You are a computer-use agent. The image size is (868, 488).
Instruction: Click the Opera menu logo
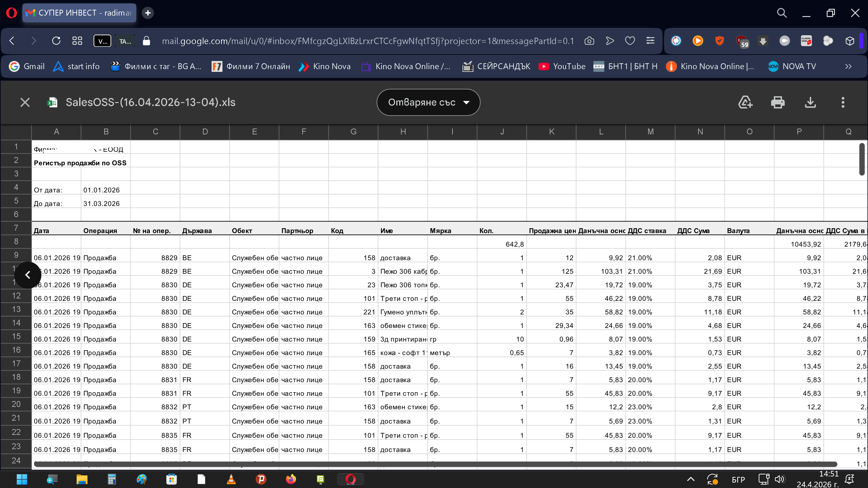click(12, 13)
